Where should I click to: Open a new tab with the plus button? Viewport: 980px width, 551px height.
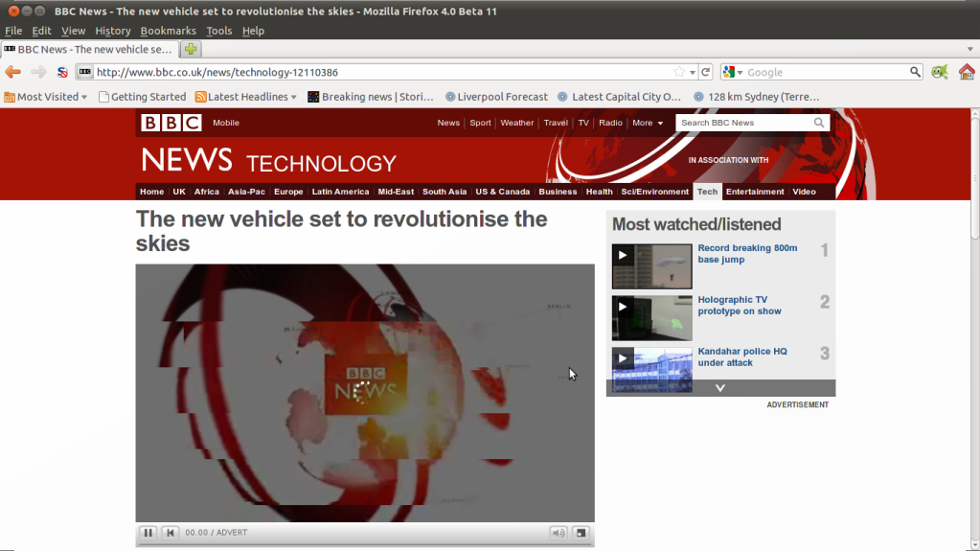tap(191, 49)
